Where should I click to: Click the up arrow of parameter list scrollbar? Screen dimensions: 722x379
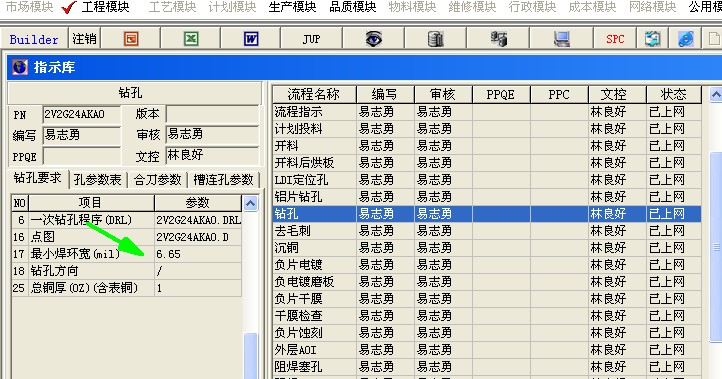pos(250,203)
